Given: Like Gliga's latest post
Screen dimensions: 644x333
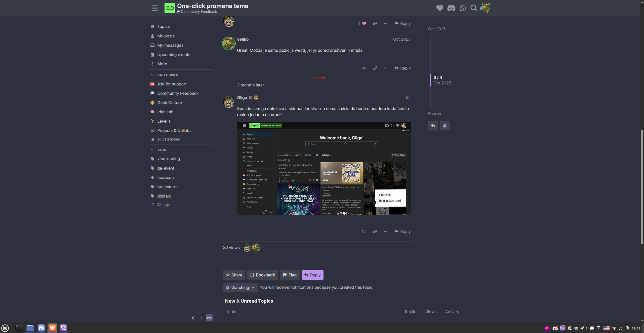Looking at the screenshot, I should (x=364, y=231).
